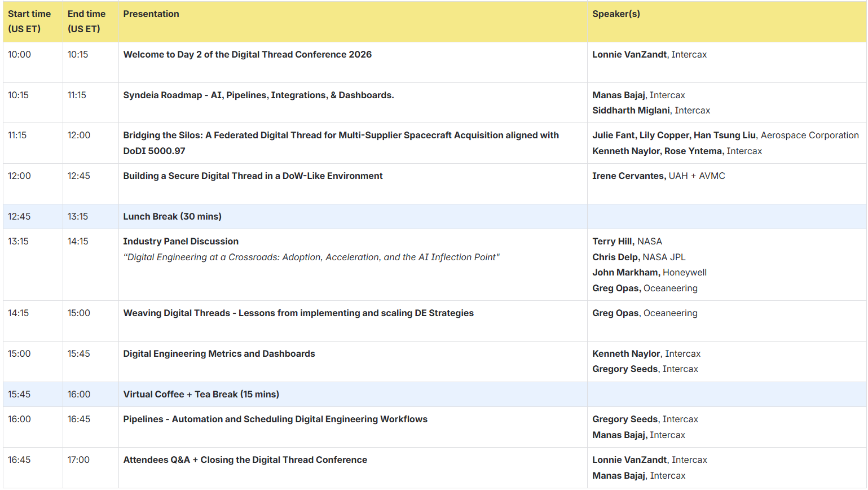Select panelist "Chris Delp, NASA JPL"
868x490 pixels.
639,257
